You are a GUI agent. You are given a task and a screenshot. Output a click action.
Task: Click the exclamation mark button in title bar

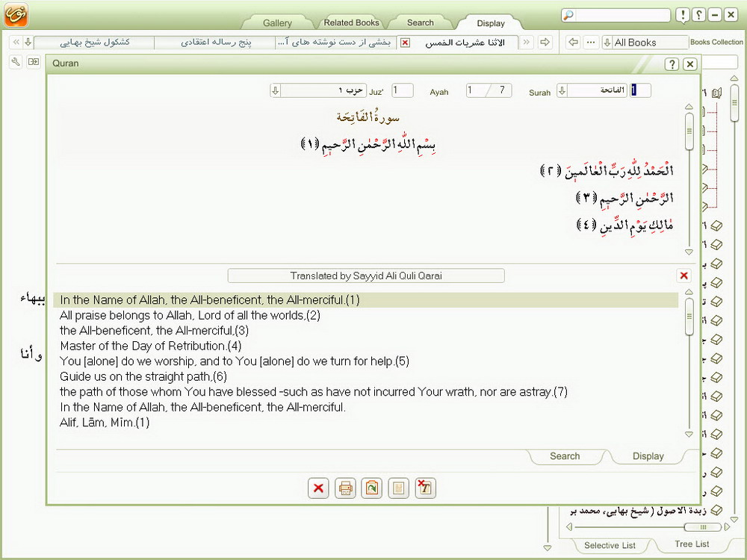pos(683,15)
